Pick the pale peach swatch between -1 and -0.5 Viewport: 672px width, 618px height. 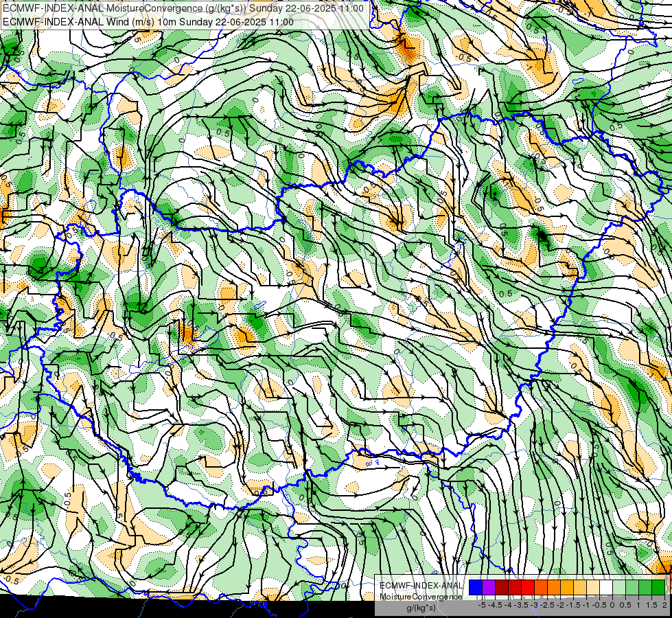coord(593,588)
